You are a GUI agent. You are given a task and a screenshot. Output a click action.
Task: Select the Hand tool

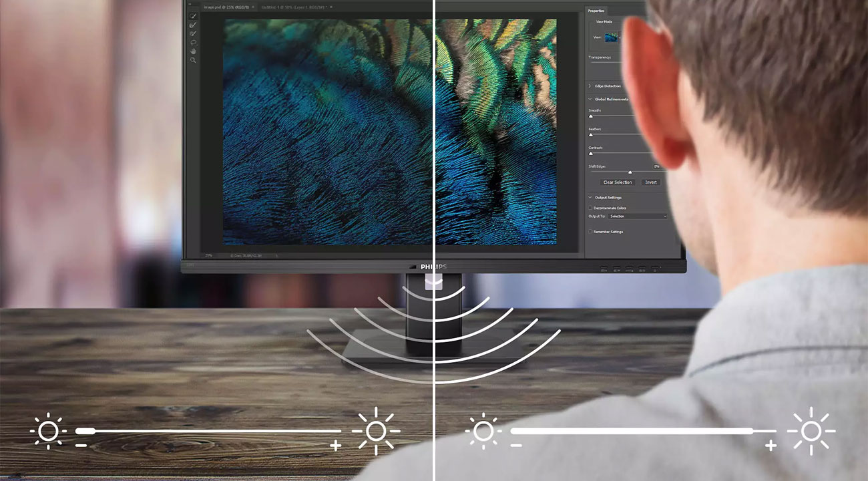pos(193,51)
